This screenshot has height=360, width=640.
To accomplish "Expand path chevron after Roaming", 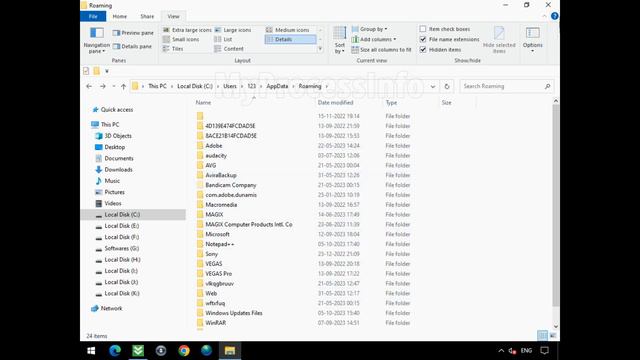I will click(326, 87).
